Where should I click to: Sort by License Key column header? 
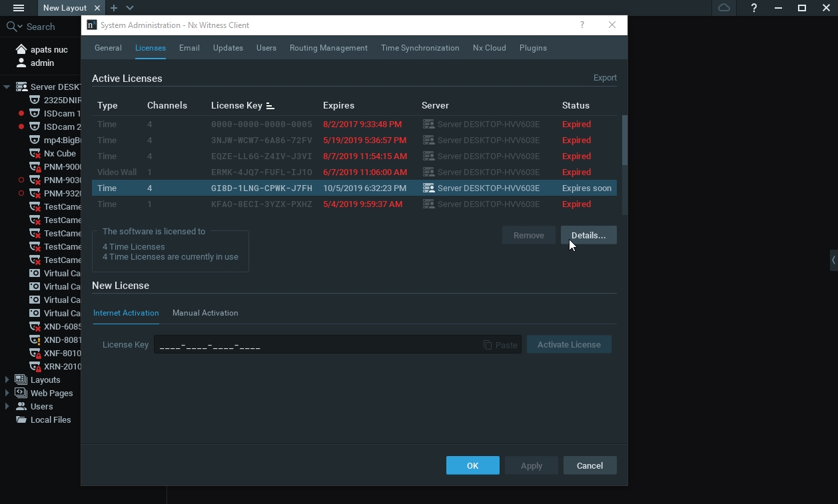pyautogui.click(x=242, y=105)
